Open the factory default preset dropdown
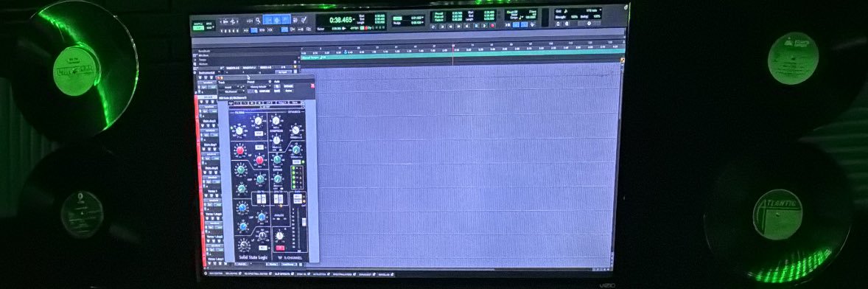 click(259, 87)
